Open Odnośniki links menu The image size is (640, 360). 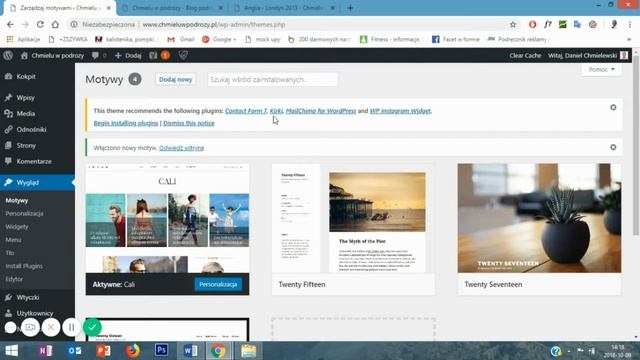(31, 129)
